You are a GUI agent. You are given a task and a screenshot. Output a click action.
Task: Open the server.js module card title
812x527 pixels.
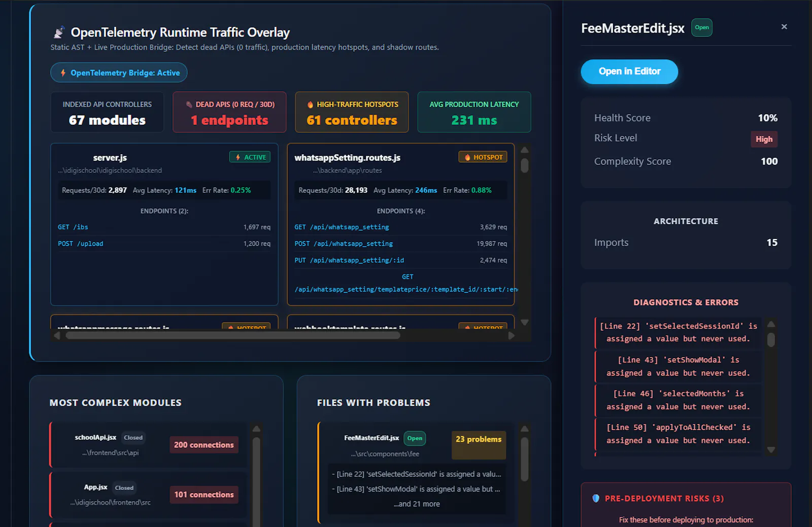(110, 158)
